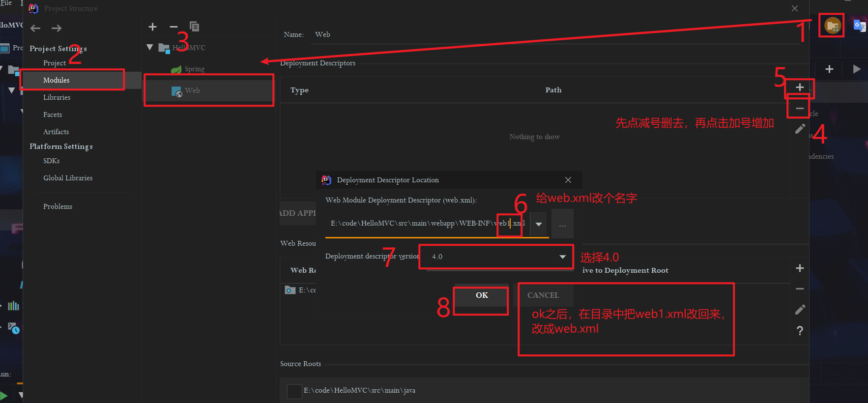The image size is (868, 403).
Task: Open SDKs platform settings
Action: [x=51, y=161]
